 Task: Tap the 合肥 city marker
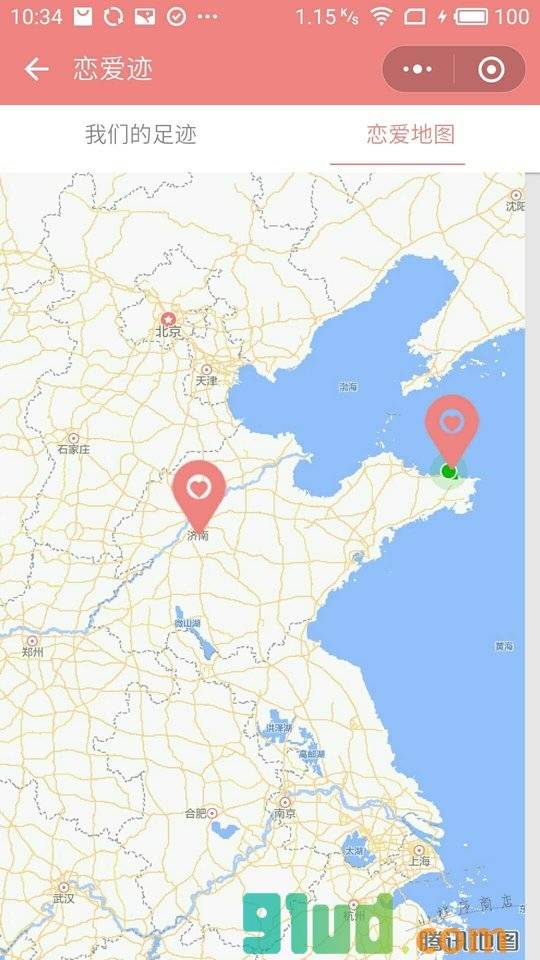(212, 813)
